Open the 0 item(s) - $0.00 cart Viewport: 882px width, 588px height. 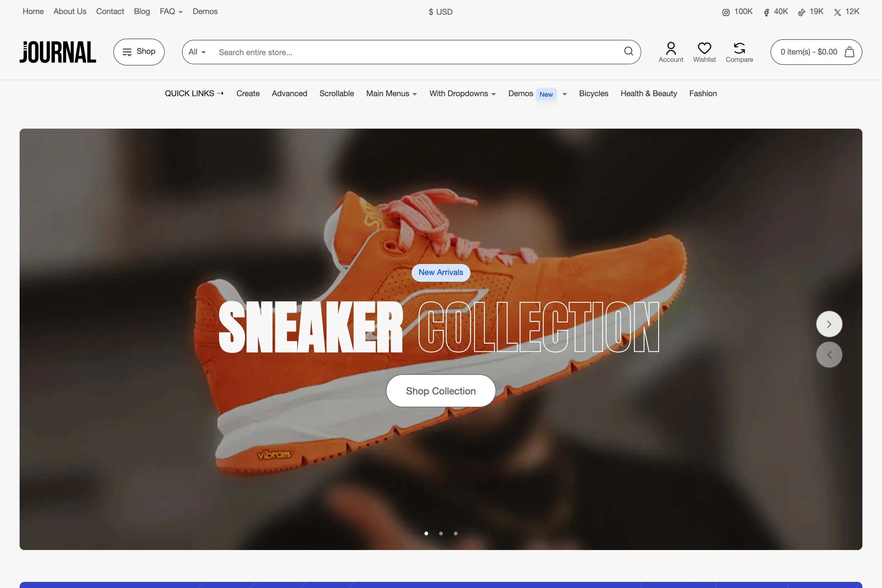(816, 52)
